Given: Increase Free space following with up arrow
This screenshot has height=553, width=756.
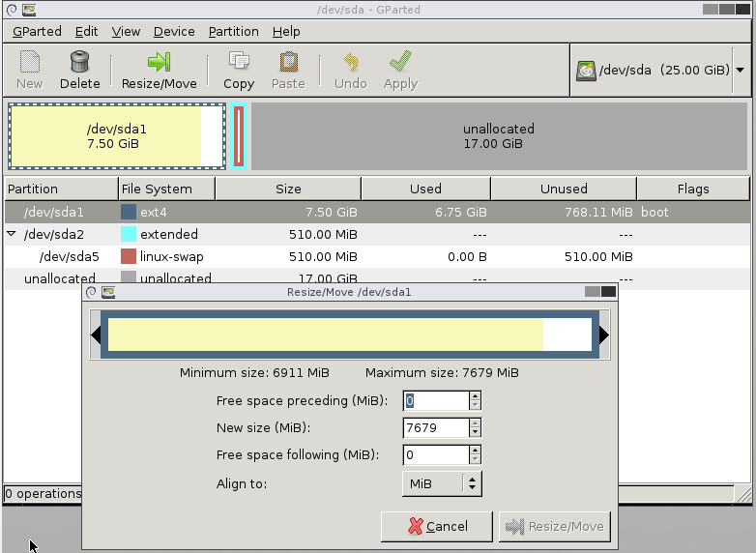Looking at the screenshot, I should (x=475, y=450).
